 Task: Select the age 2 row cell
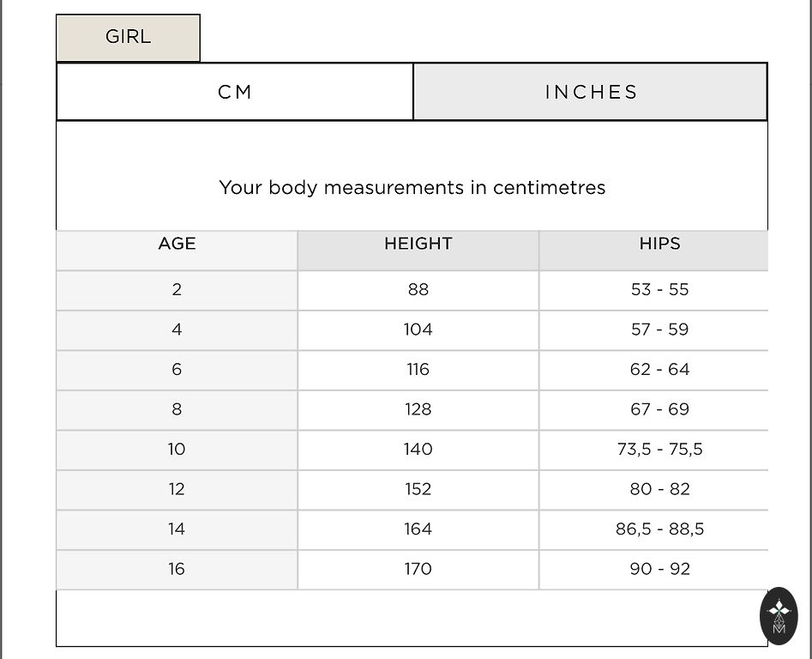coord(177,289)
